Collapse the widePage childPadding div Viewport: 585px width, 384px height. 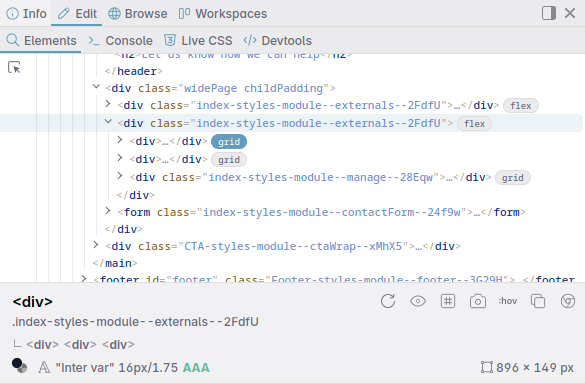click(x=96, y=87)
